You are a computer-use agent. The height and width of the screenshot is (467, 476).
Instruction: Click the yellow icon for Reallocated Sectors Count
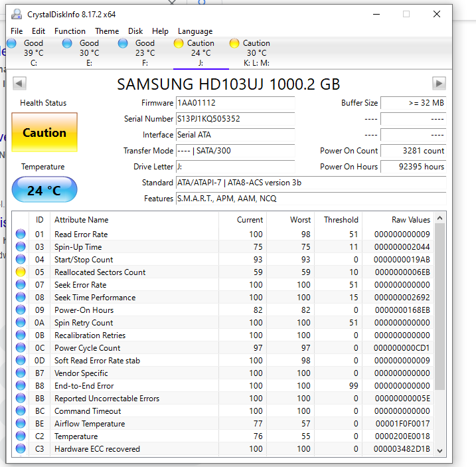21,272
